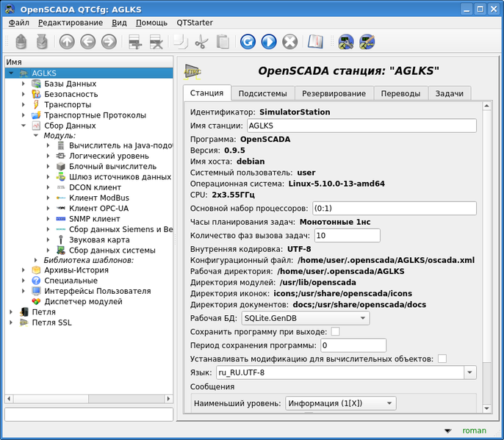This screenshot has width=504, height=440.
Task: Open Наименьший уровень messages dropdown
Action: tap(341, 403)
